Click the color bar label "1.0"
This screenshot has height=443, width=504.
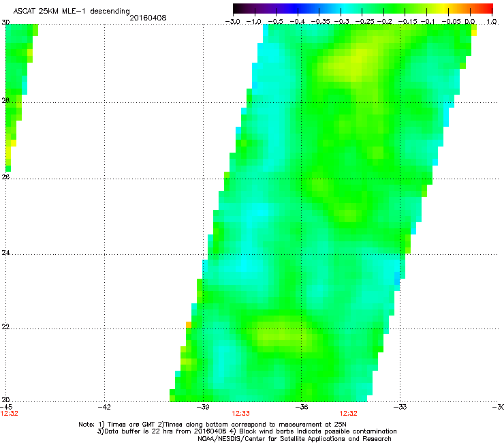pyautogui.click(x=492, y=22)
